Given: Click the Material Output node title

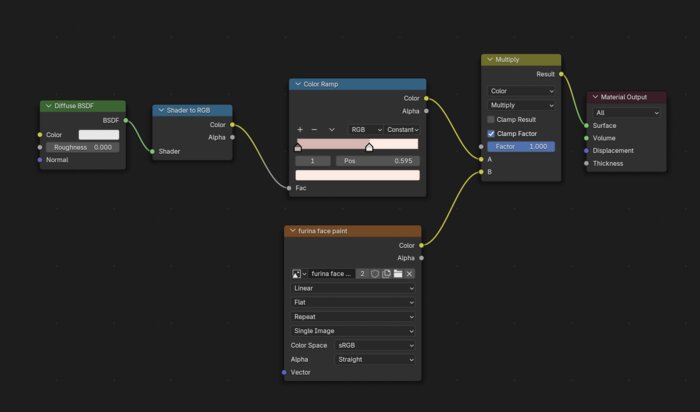Looking at the screenshot, I should tap(624, 97).
